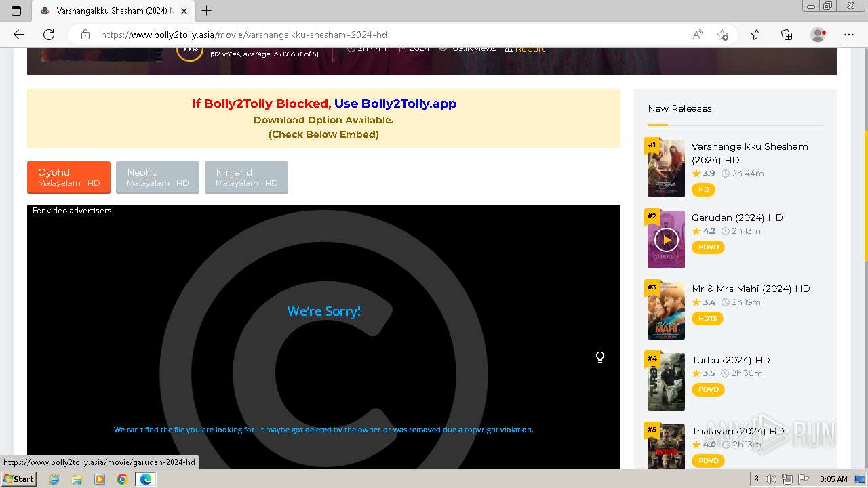The height and width of the screenshot is (488, 868).
Task: Click PDVD badge under Garudan
Action: (x=708, y=247)
